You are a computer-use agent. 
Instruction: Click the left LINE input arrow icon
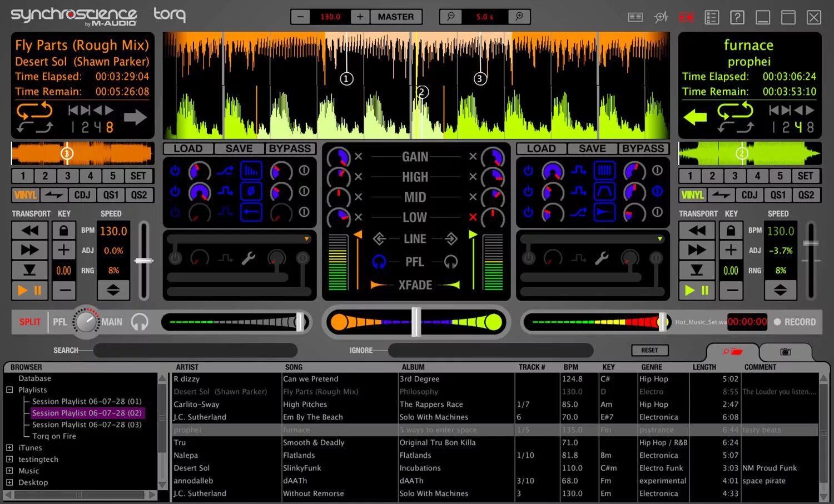(379, 239)
